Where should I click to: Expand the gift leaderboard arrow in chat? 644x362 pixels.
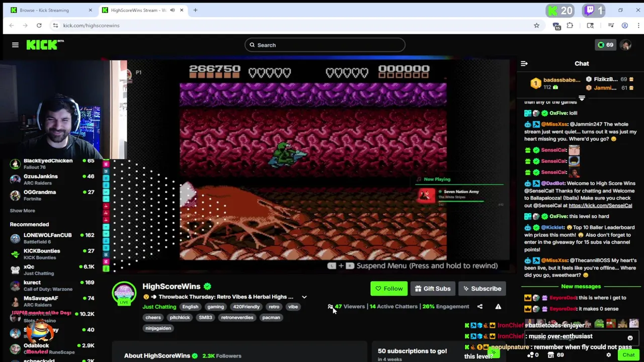(582, 98)
